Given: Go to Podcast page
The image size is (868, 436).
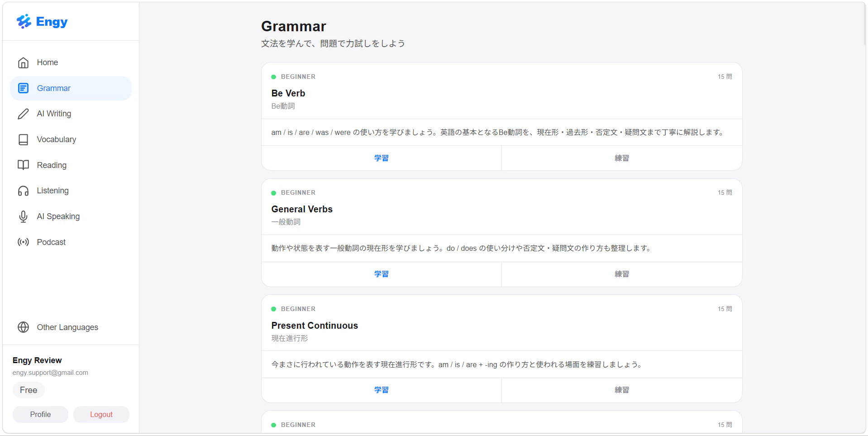Looking at the screenshot, I should pos(71,242).
